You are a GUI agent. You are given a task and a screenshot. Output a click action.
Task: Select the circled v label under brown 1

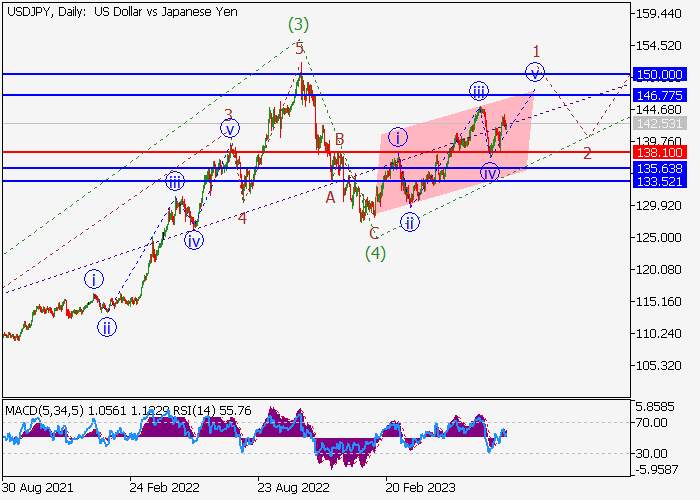click(x=535, y=72)
